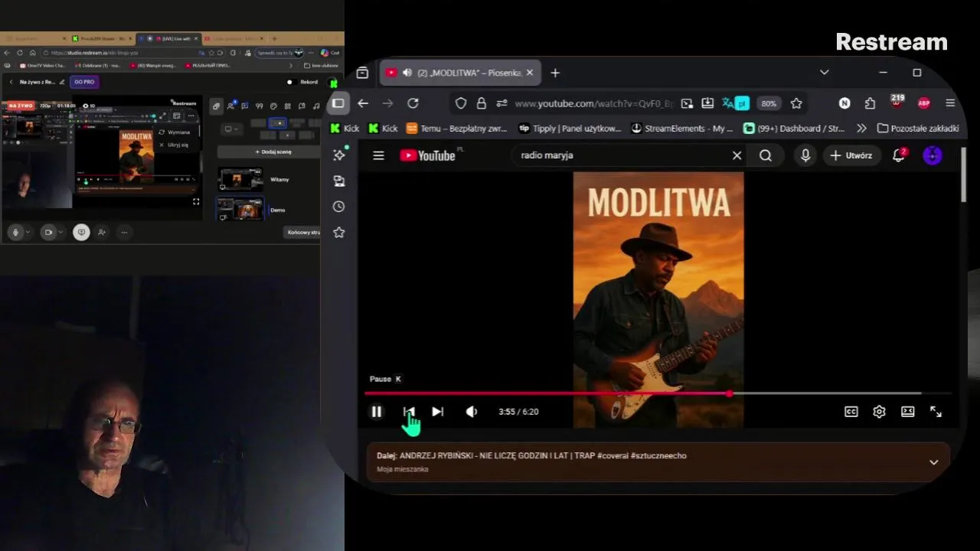The width and height of the screenshot is (980, 551).
Task: Open the YouTube 'Utwórz' create button
Action: click(x=851, y=155)
